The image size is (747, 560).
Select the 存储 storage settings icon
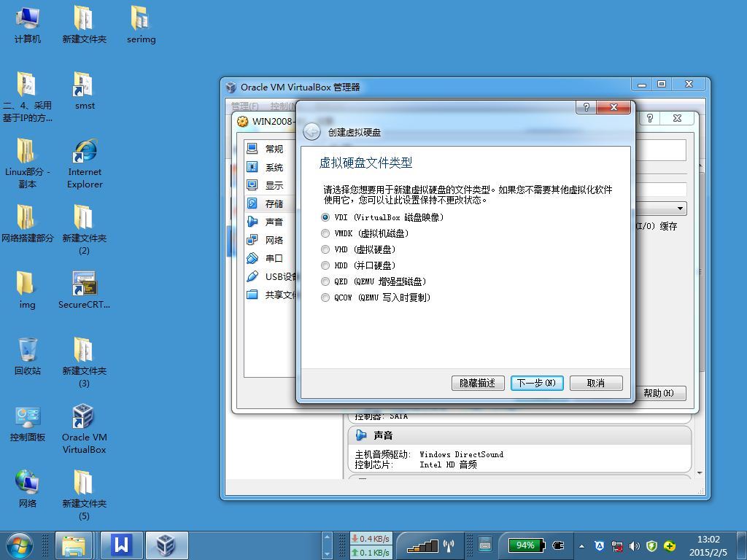tap(252, 203)
